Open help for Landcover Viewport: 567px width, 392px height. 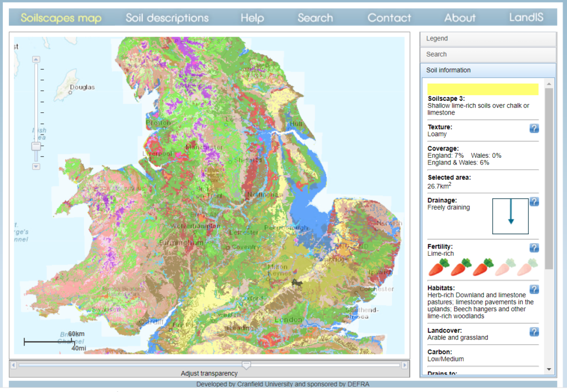534,332
